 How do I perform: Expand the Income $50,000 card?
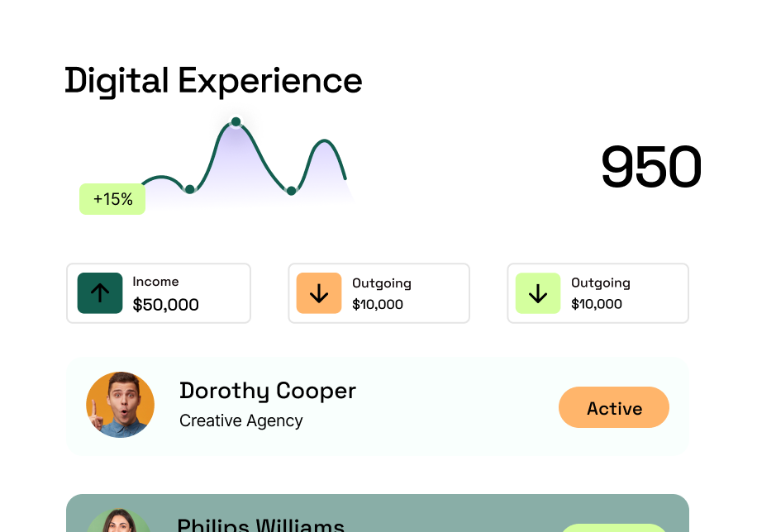[159, 293]
